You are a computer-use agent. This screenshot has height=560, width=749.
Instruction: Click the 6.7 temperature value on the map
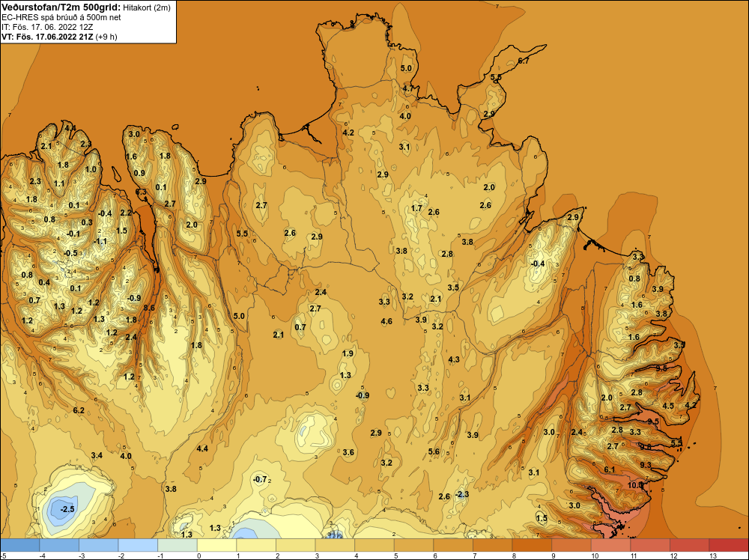[x=524, y=61]
